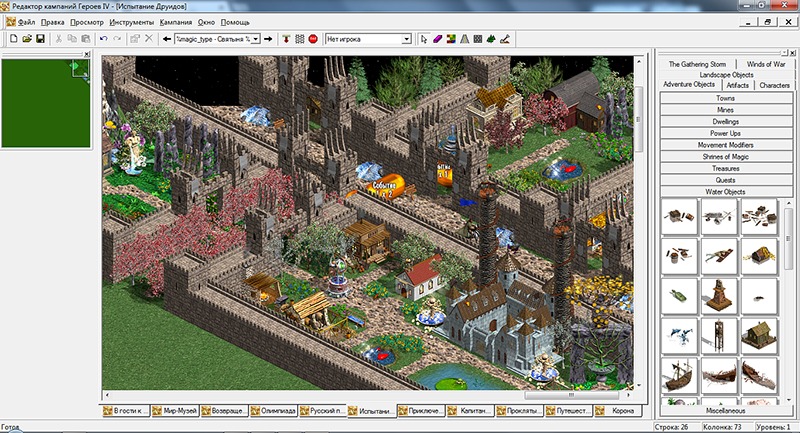Expand the Movement Modifiers category
The height and width of the screenshot is (433, 800).
[x=726, y=145]
